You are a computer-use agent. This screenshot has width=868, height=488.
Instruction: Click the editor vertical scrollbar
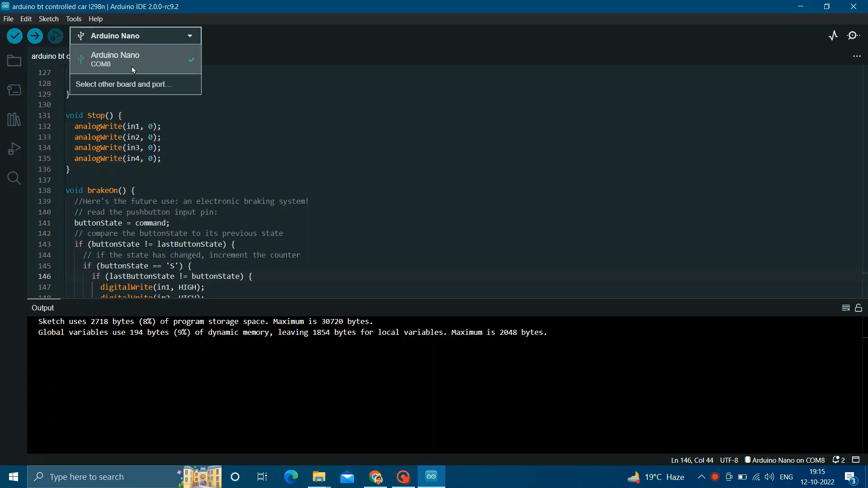pos(865,181)
